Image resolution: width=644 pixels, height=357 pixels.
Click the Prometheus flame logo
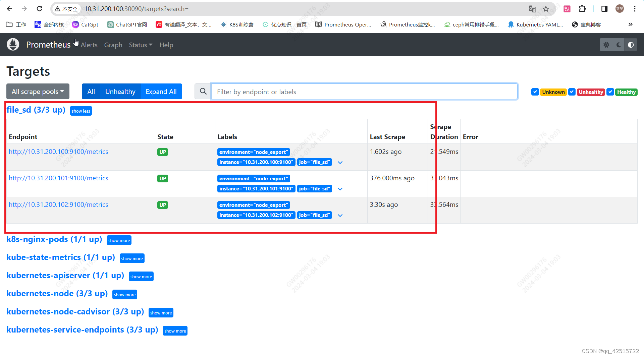tap(13, 45)
